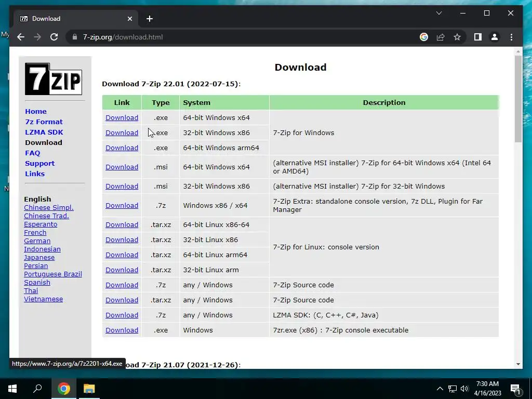Open the browser side panel icon

pyautogui.click(x=478, y=37)
